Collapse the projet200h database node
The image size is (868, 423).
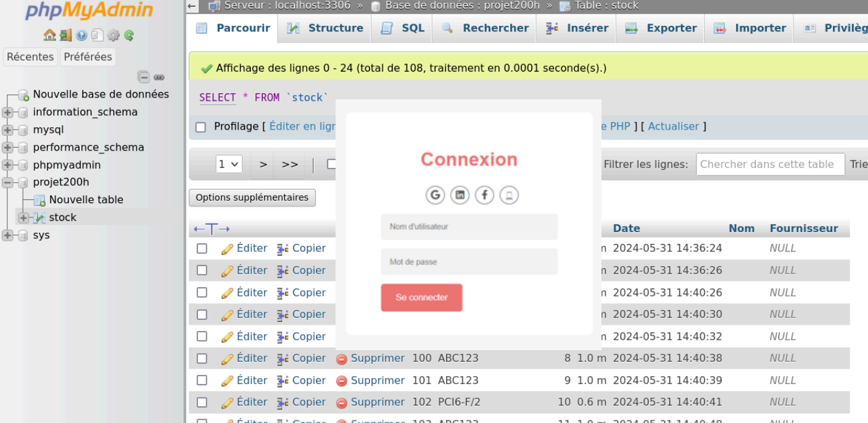(x=7, y=182)
